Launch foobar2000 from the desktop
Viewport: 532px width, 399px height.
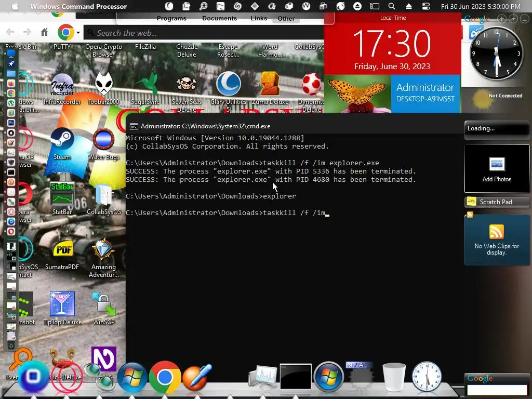tap(104, 84)
